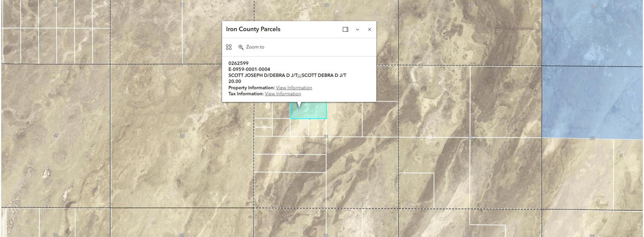The height and width of the screenshot is (237, 644).
Task: Click the blue shaded map area
Action: tap(592, 70)
